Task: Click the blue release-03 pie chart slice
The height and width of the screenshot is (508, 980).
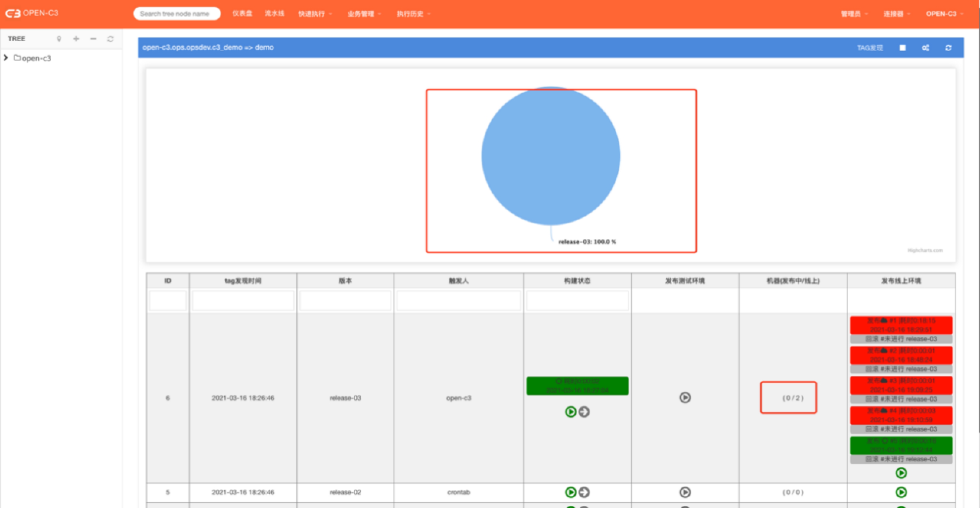Action: coord(550,156)
